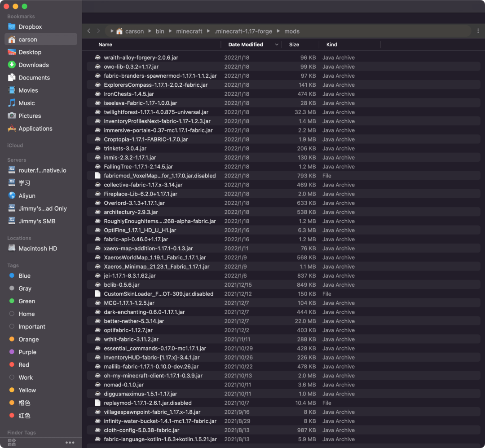
Task: Click the forward navigation arrow
Action: [x=98, y=31]
